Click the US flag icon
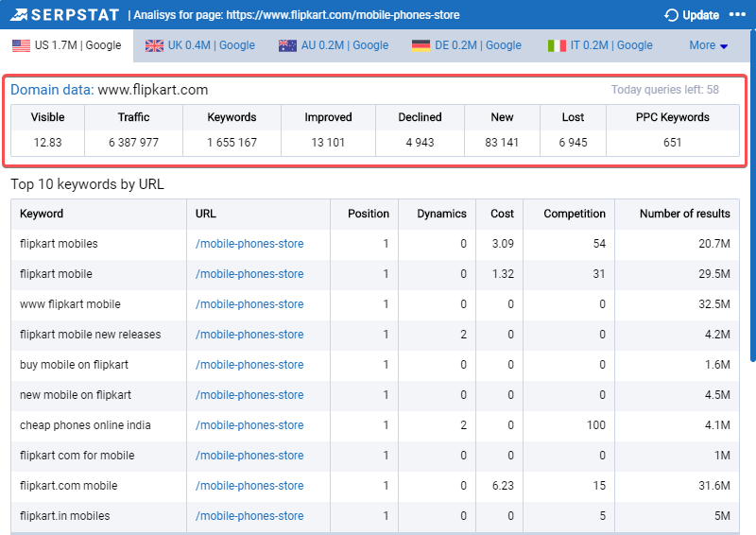Image resolution: width=756 pixels, height=535 pixels. pyautogui.click(x=21, y=45)
